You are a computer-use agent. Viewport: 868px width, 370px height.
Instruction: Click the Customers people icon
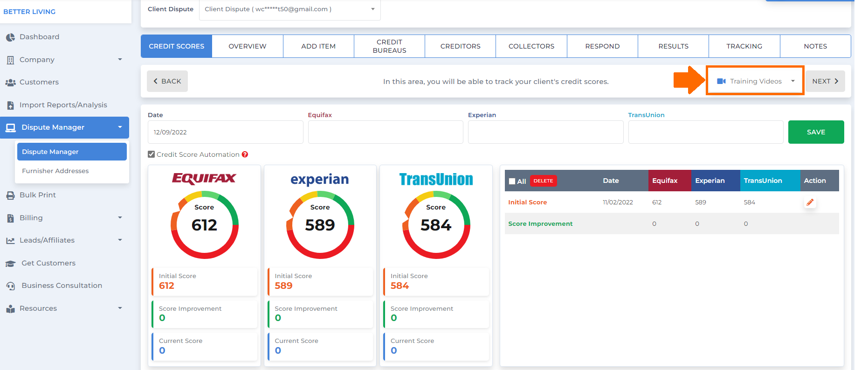pos(10,83)
